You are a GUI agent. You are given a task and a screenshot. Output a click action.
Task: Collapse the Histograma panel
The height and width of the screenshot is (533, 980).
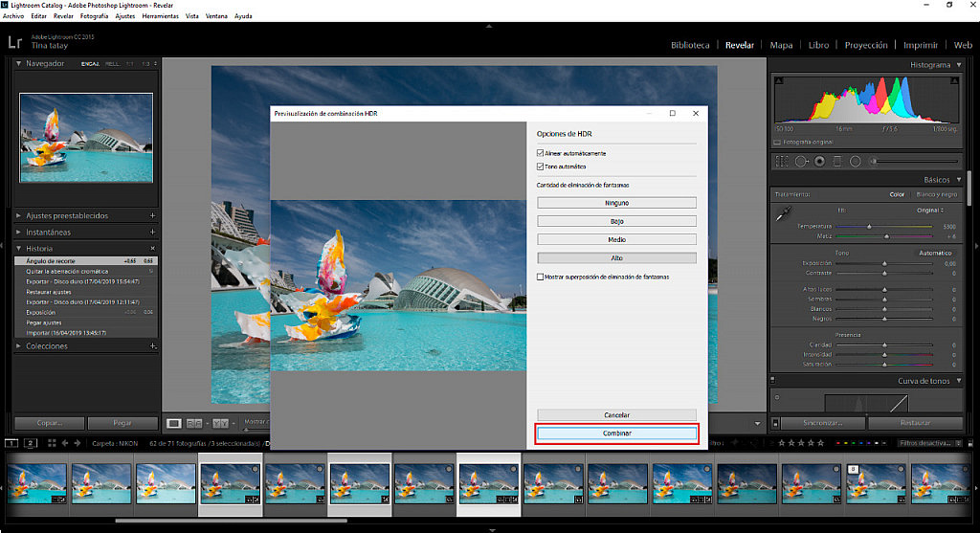coord(959,65)
